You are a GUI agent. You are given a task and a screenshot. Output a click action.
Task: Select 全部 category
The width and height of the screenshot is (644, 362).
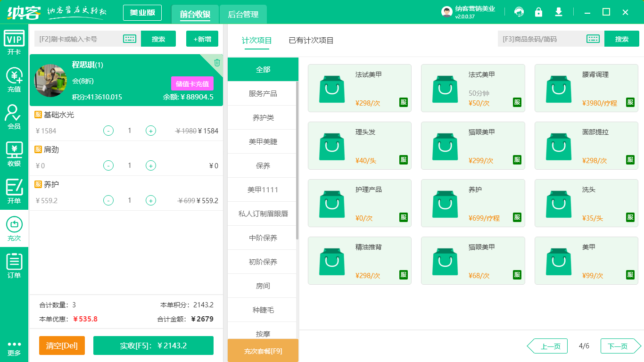point(263,69)
